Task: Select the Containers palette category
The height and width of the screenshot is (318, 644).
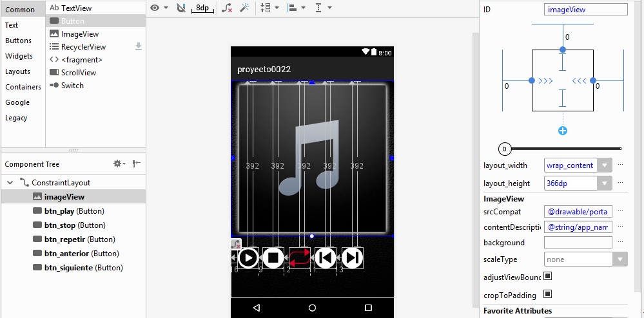Action: (x=23, y=87)
